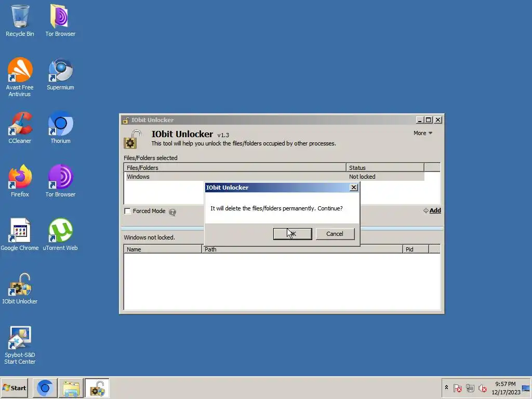Launch the Tor Browser shortcut icon
The width and height of the screenshot is (532, 399).
(x=60, y=181)
